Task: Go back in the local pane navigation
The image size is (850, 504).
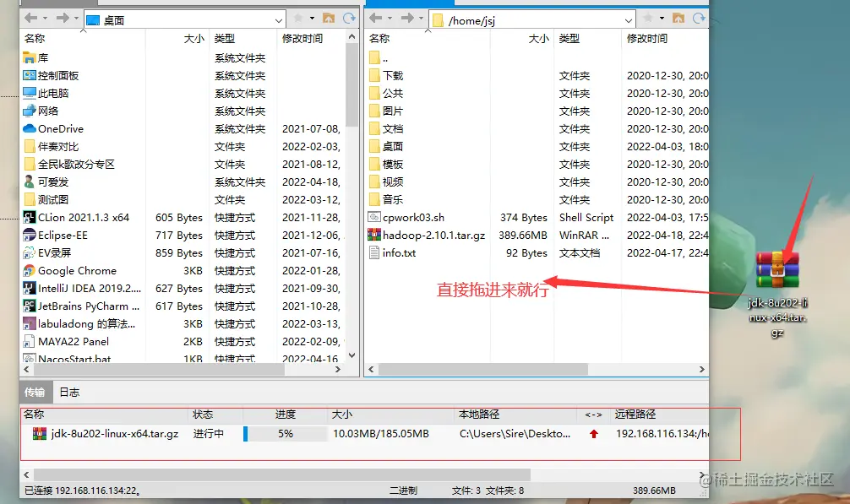Action: (x=31, y=18)
